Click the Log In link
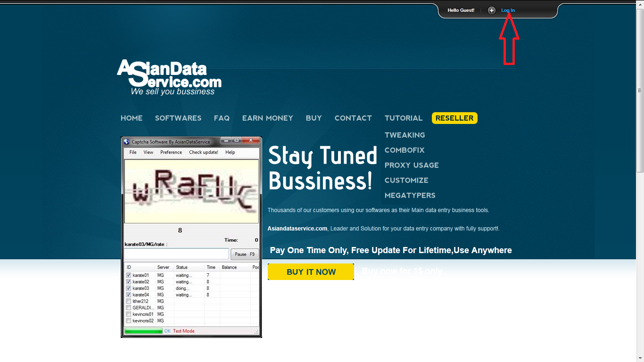Image resolution: width=644 pixels, height=362 pixels. 508,10
